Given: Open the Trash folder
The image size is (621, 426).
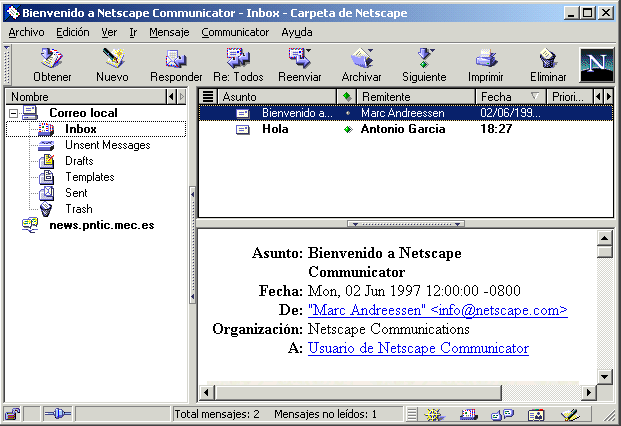Looking at the screenshot, I should pos(79,209).
